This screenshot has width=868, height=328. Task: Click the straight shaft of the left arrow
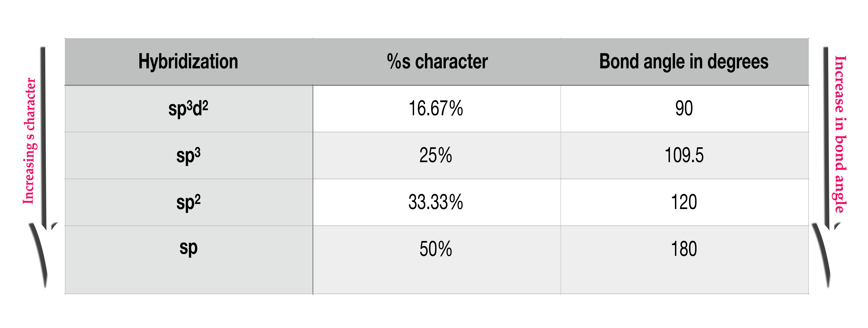(x=43, y=135)
